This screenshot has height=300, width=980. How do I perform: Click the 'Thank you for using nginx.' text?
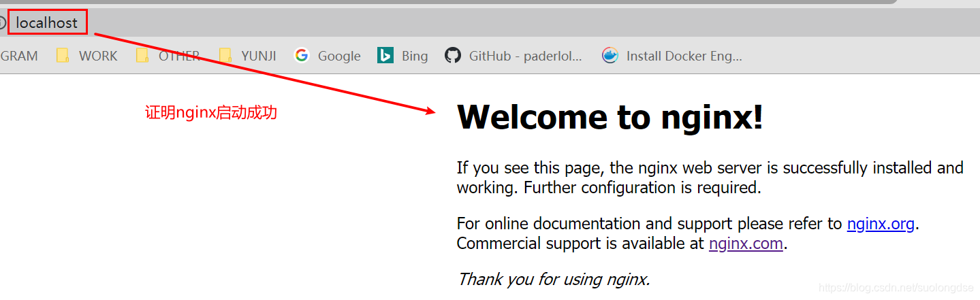[x=554, y=279]
